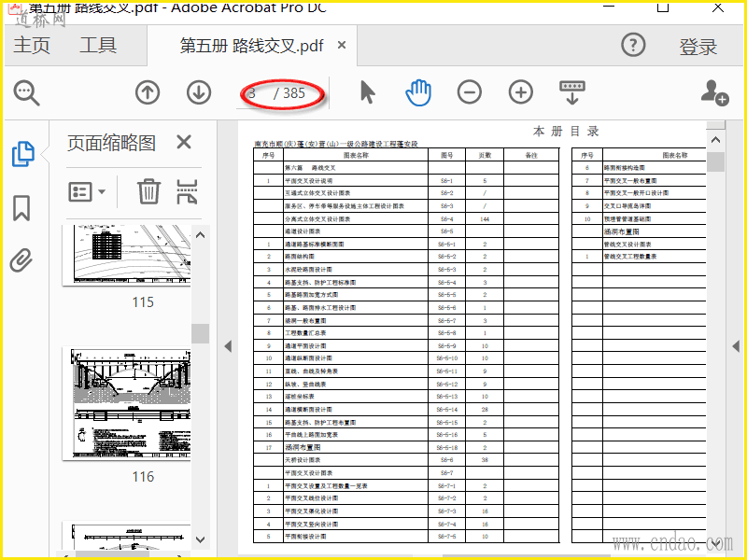Delete selected page with trash icon

[x=148, y=191]
